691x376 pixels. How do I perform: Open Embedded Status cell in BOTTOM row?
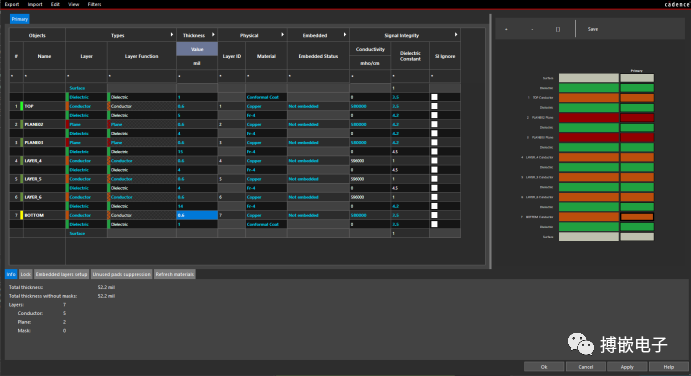[318, 215]
